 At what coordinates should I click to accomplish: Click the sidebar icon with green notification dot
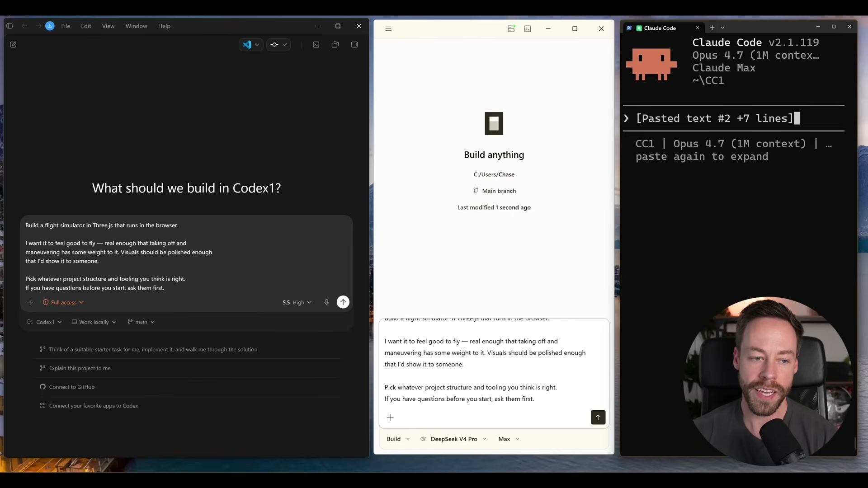(x=511, y=28)
